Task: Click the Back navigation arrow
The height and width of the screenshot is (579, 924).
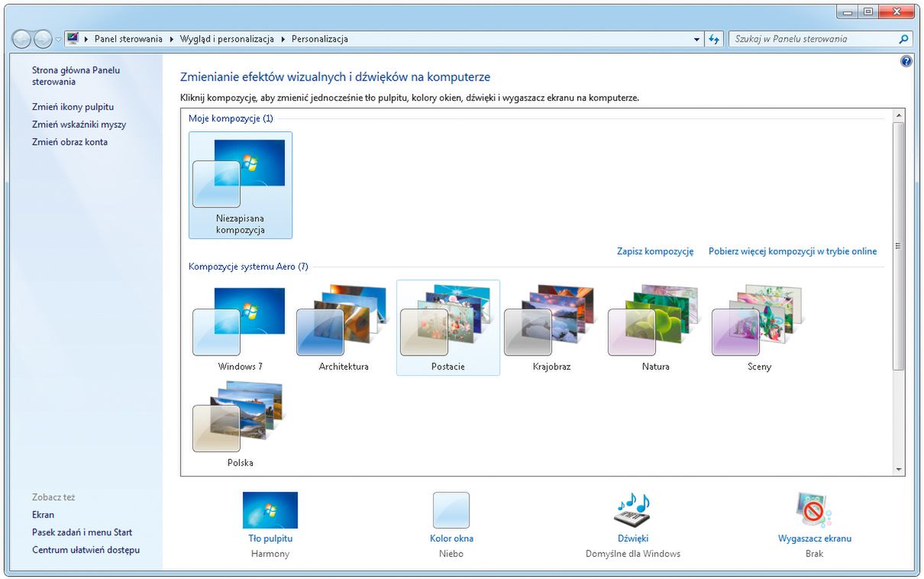Action: click(x=22, y=39)
